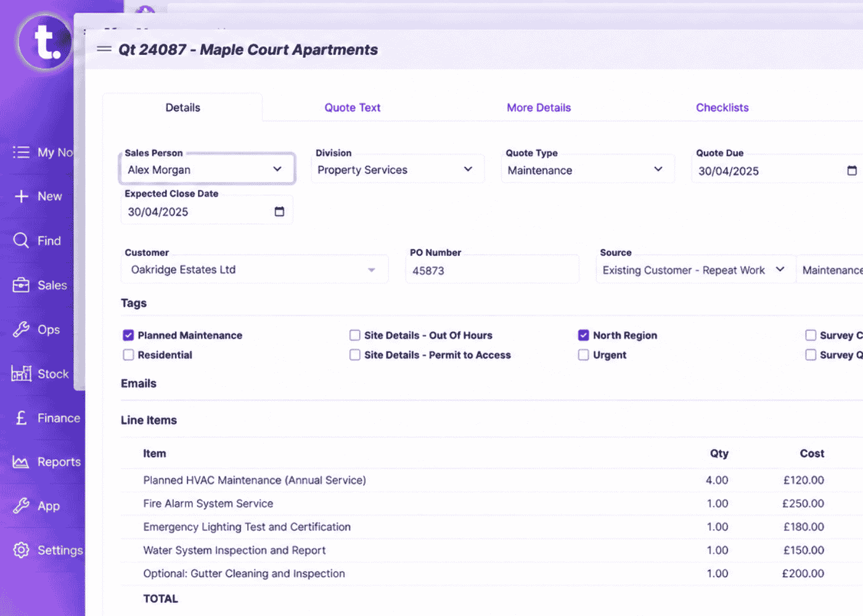
Task: Open the My Notes list icon in the sidebar
Action: 21,152
